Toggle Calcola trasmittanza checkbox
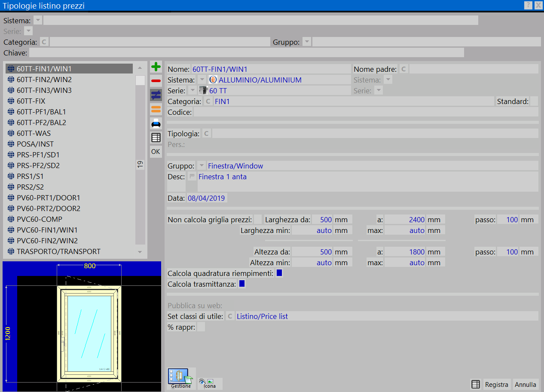This screenshot has width=544, height=392. click(x=242, y=284)
